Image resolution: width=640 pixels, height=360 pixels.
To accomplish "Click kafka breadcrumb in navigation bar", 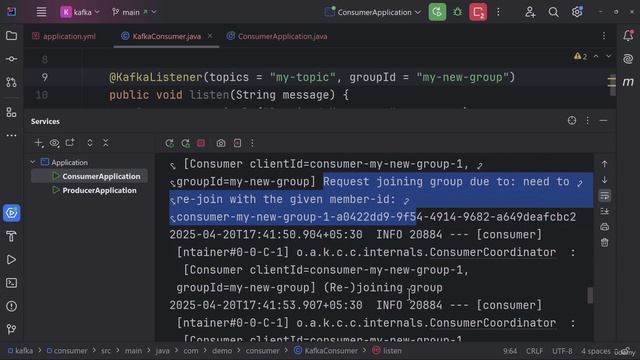I will click(x=20, y=351).
